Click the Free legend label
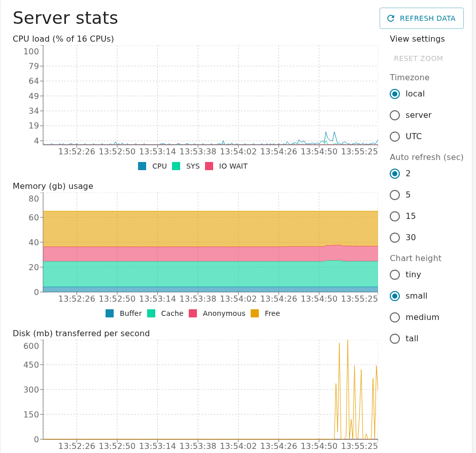Image resolution: width=476 pixels, height=453 pixels. point(273,313)
